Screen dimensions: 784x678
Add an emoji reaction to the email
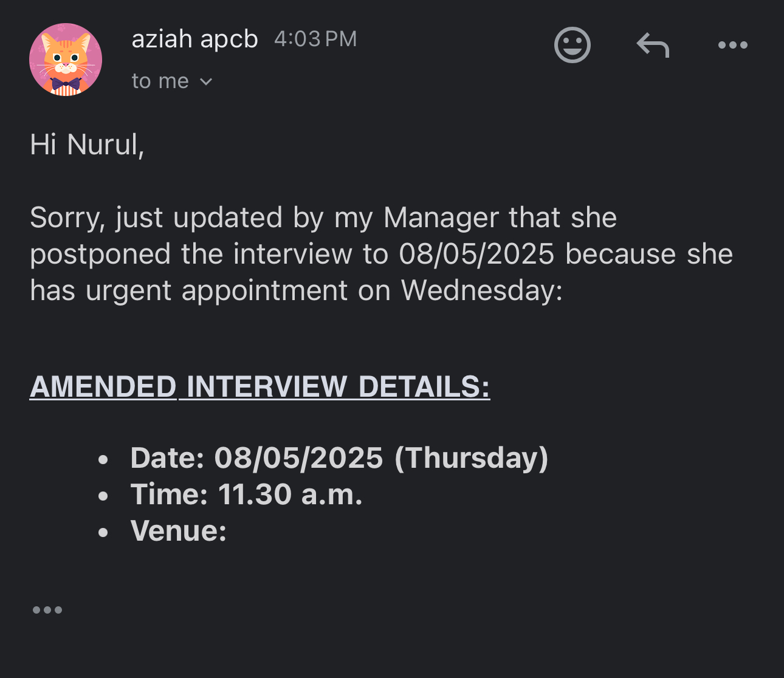[x=572, y=45]
